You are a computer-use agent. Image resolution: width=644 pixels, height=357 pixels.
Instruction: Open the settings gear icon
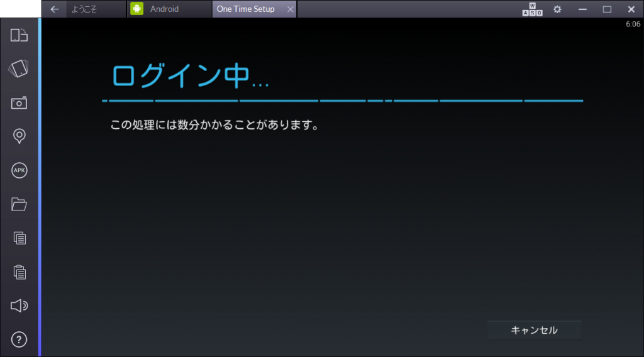coord(557,9)
